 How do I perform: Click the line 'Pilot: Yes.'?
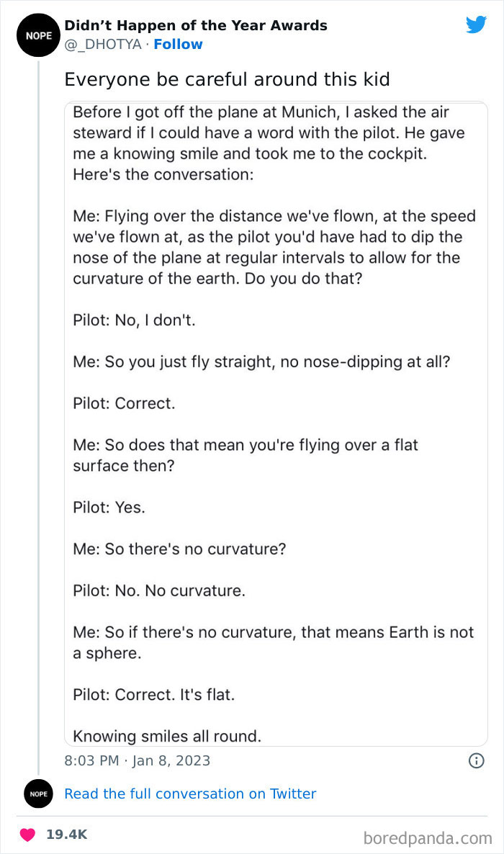point(109,507)
